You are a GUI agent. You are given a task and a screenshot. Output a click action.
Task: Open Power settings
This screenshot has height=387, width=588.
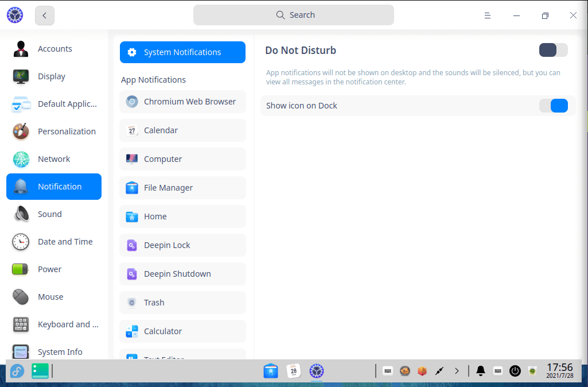[54, 269]
